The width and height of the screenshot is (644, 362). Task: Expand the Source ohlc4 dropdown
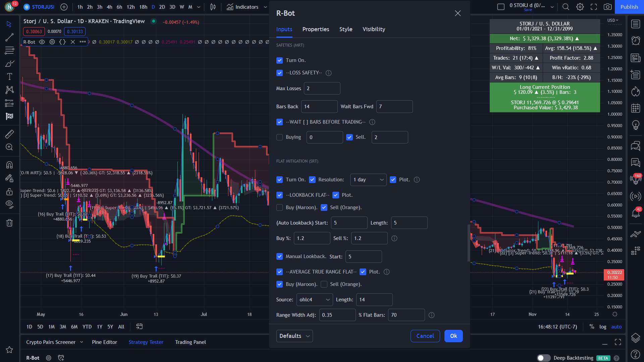point(314,300)
